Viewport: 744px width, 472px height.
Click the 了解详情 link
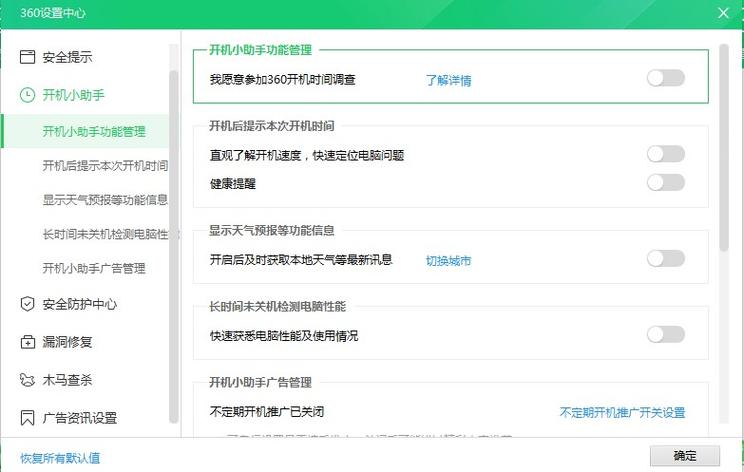[448, 80]
